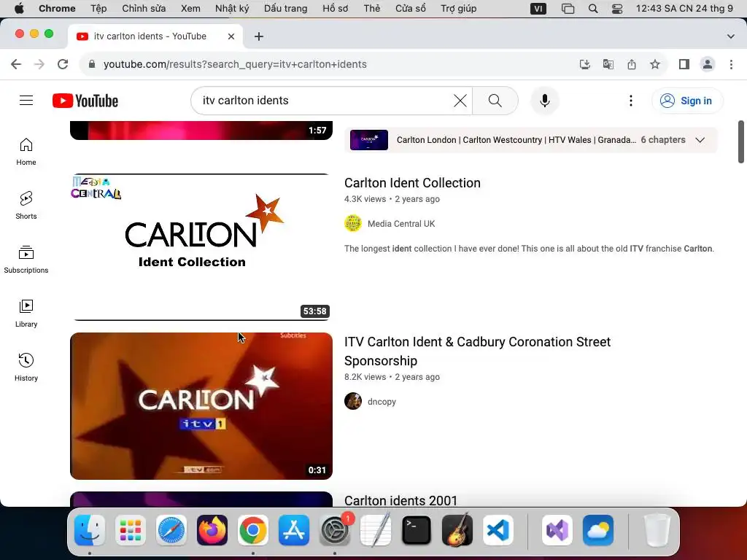The height and width of the screenshot is (560, 747).
Task: Open History in the YouTube sidebar
Action: click(x=26, y=367)
